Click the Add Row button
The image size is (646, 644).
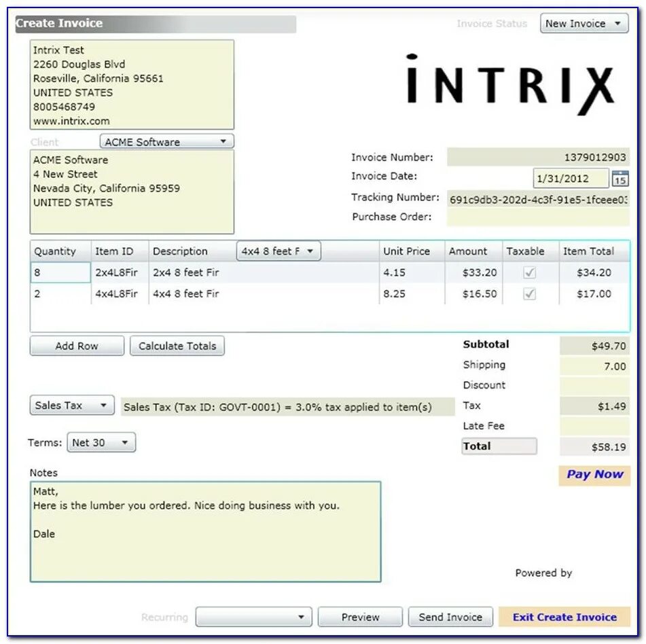[x=77, y=346]
